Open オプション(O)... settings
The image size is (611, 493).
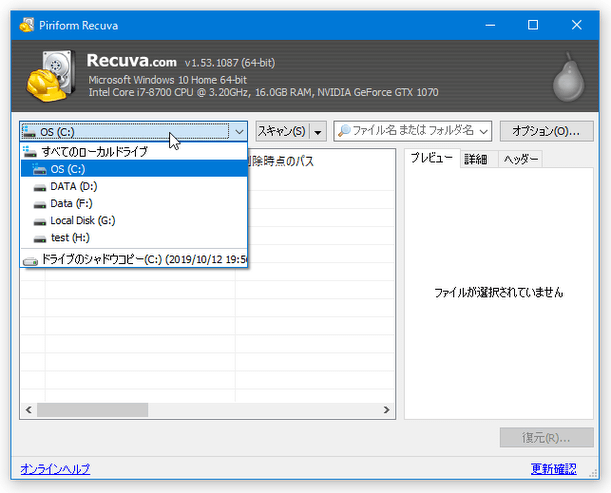coord(546,131)
